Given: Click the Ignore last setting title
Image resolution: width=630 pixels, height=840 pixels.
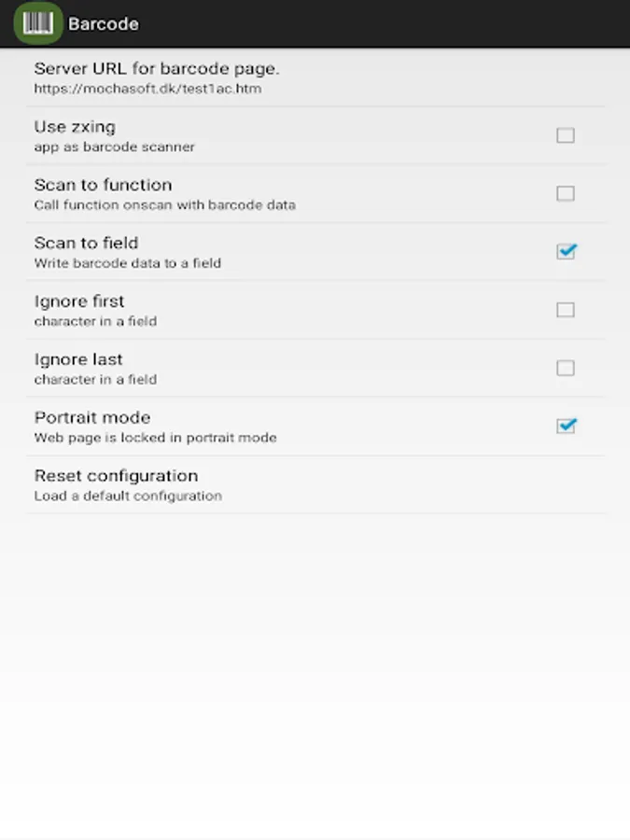Looking at the screenshot, I should click(78, 359).
